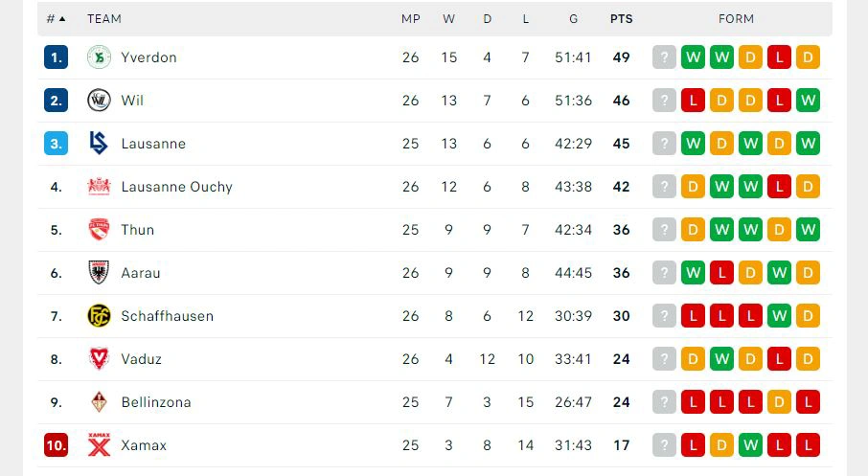The width and height of the screenshot is (868, 476).
Task: Open the Schaffhausen team name link
Action: click(x=167, y=316)
